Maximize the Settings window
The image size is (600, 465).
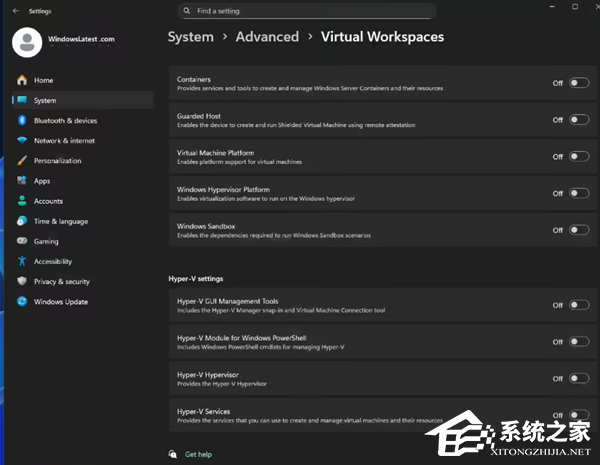(575, 7)
